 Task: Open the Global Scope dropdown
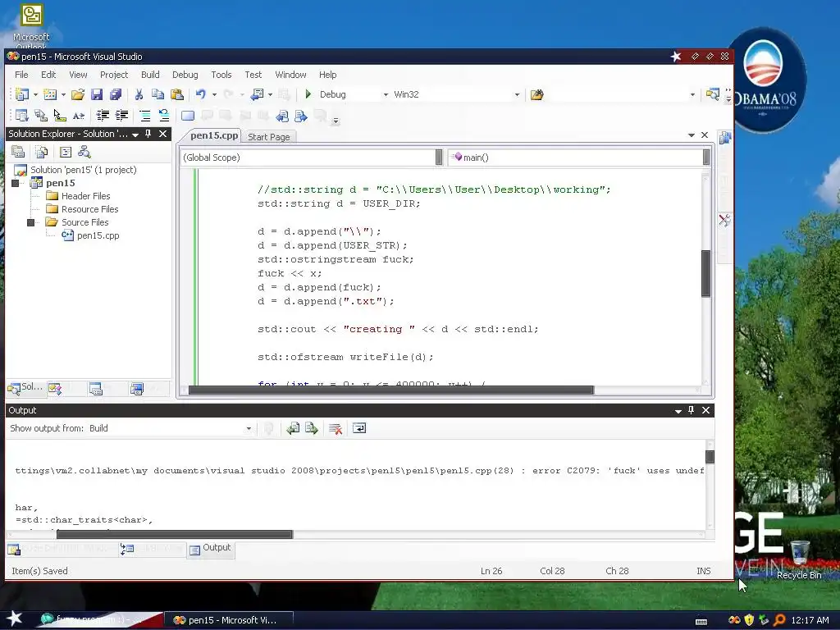tap(439, 157)
